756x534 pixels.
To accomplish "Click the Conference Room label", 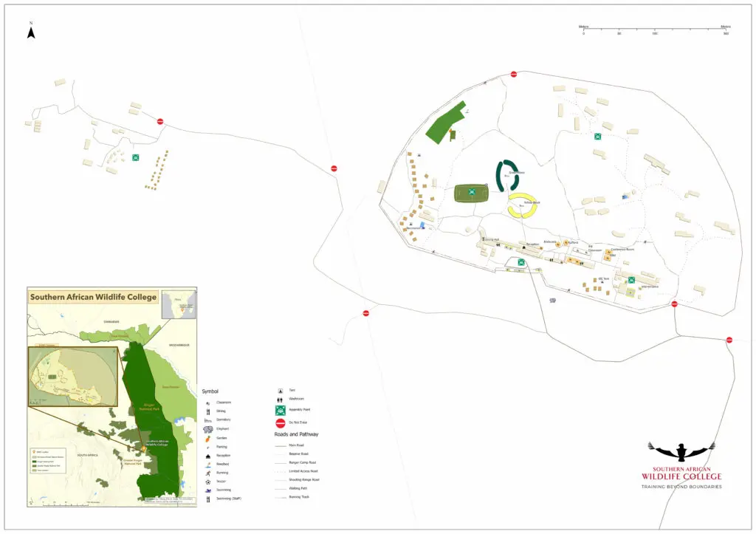I will point(622,250).
